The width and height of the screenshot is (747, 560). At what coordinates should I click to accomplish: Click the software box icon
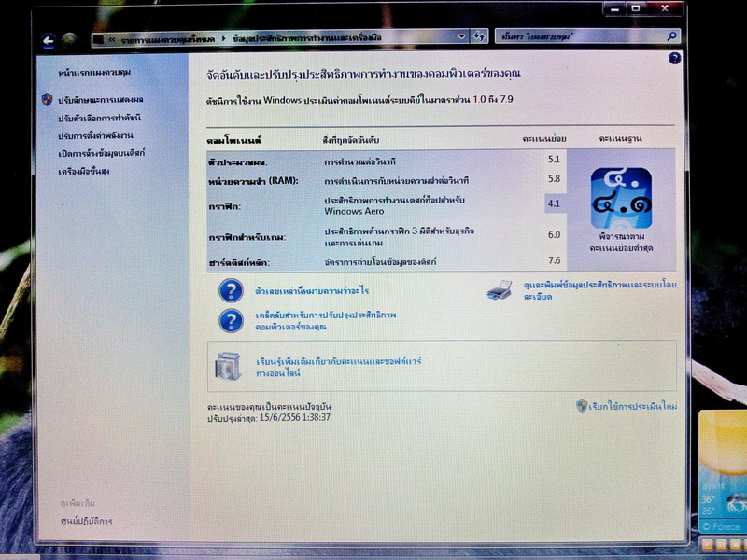click(x=228, y=366)
